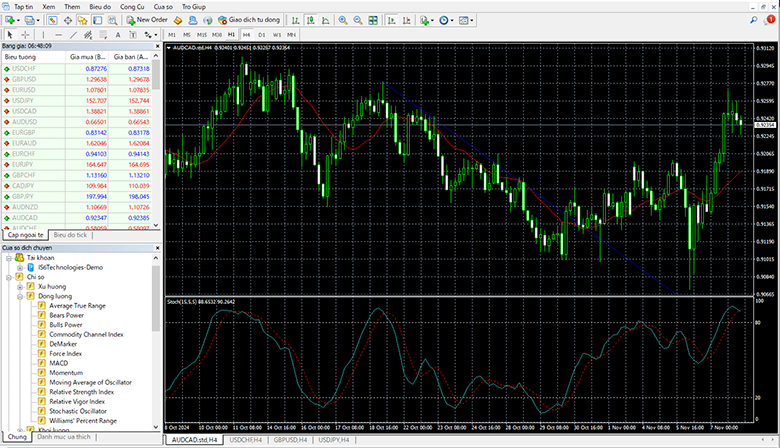Screen dimensions: 780x448
Task: Zoom out on the chart
Action: [x=358, y=20]
